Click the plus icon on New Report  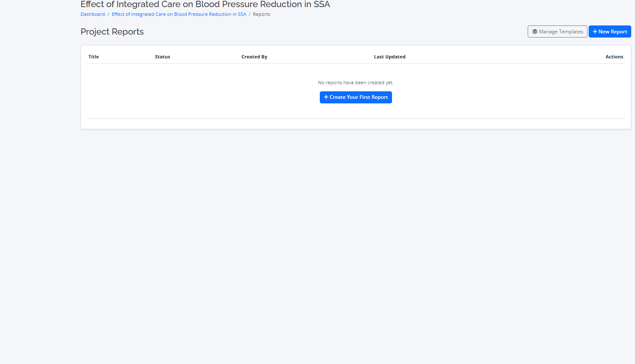tap(595, 32)
